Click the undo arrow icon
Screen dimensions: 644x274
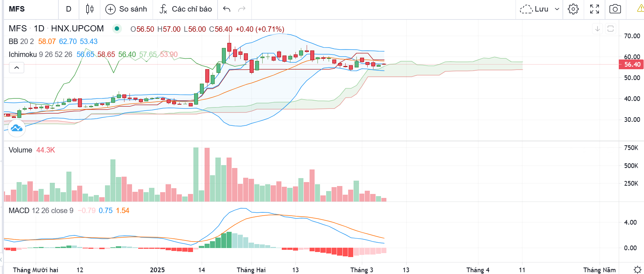pyautogui.click(x=227, y=9)
